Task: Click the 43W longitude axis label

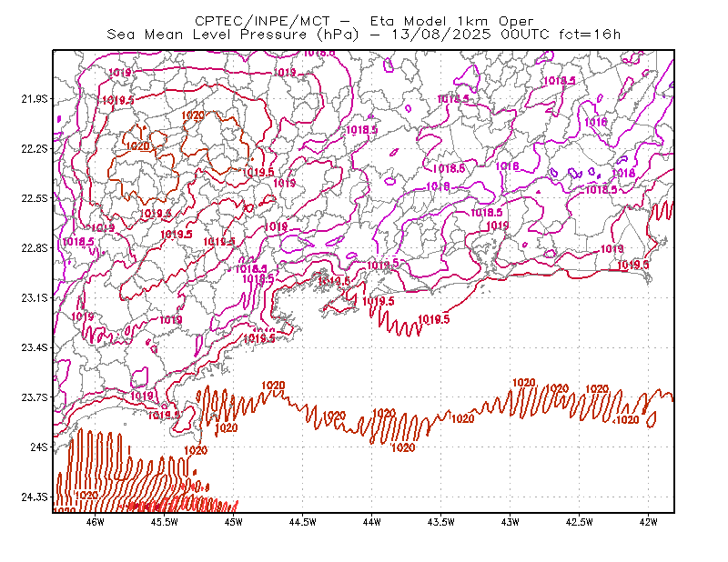Action: (x=511, y=522)
